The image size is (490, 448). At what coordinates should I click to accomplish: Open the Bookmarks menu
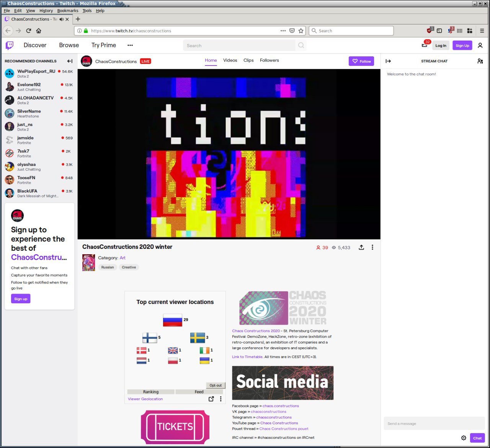click(x=68, y=11)
